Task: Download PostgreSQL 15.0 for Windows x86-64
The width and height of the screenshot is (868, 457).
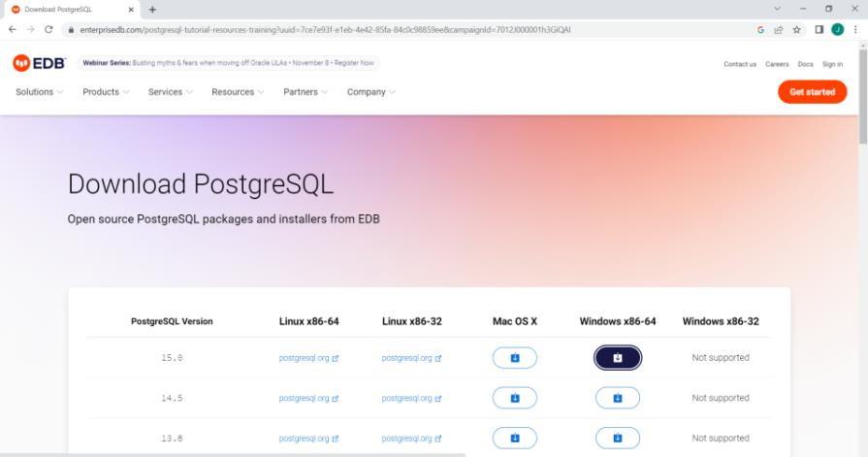Action: 618,358
